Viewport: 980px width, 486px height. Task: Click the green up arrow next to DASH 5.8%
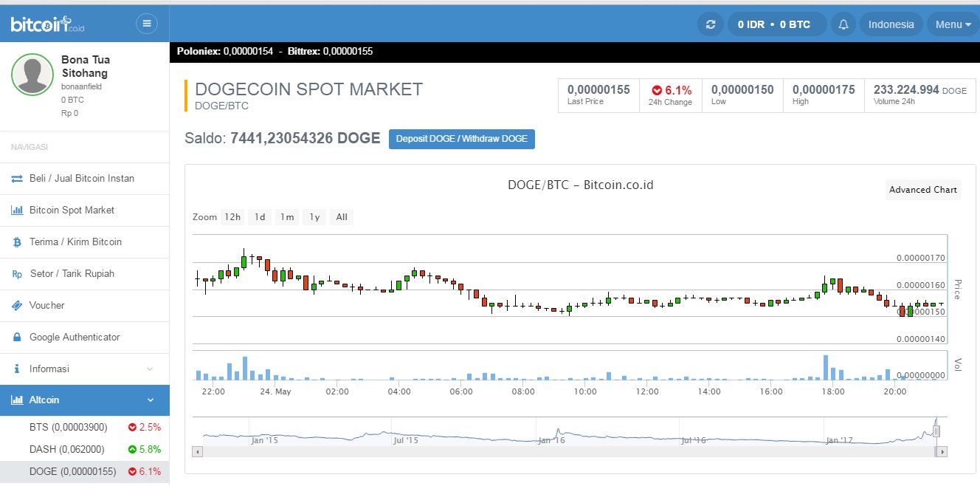tap(132, 449)
